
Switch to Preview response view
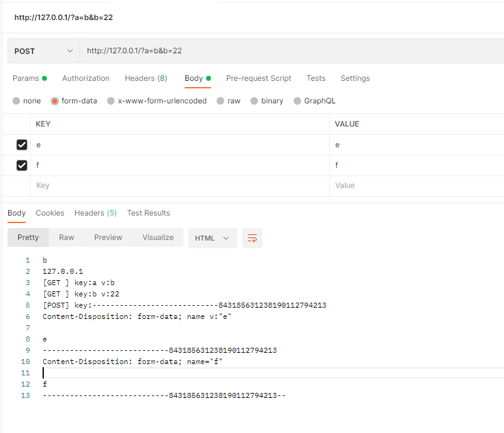point(108,237)
